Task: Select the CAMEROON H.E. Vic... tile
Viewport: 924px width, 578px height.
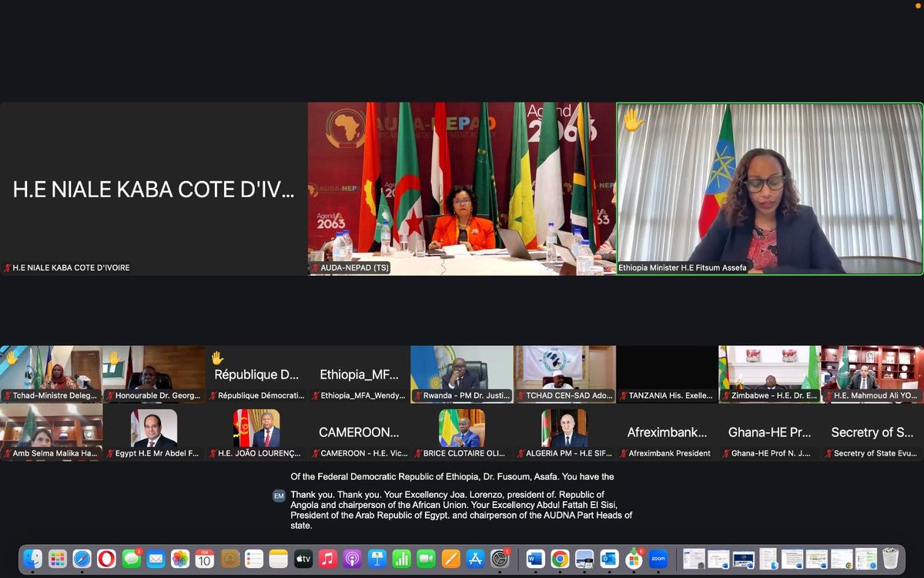Action: (x=360, y=432)
